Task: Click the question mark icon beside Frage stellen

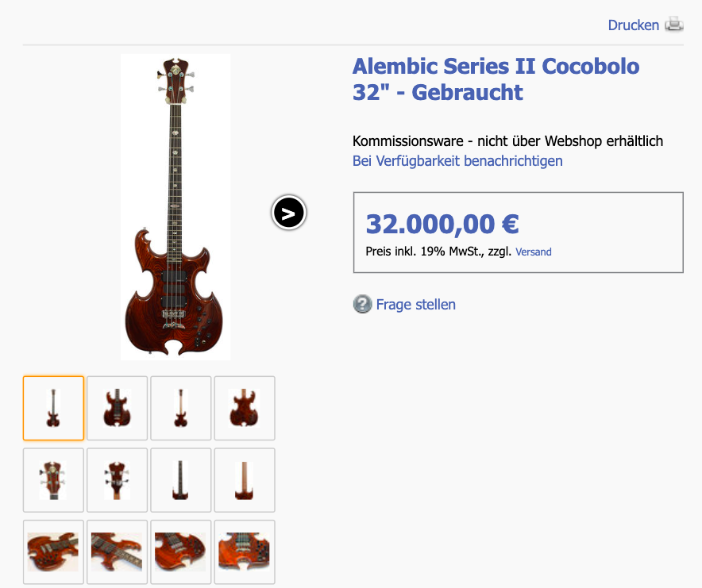Action: click(362, 304)
